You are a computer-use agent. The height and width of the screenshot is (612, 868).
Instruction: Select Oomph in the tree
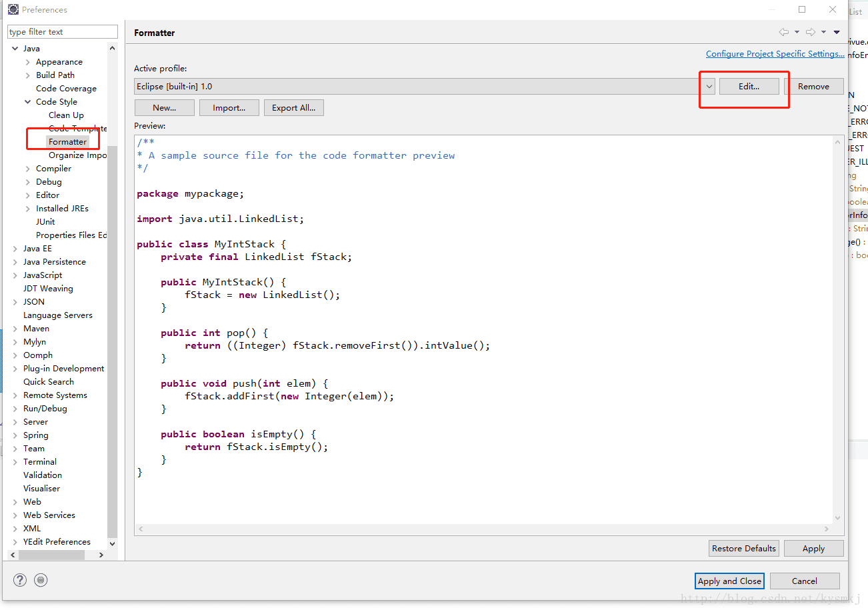coord(38,355)
